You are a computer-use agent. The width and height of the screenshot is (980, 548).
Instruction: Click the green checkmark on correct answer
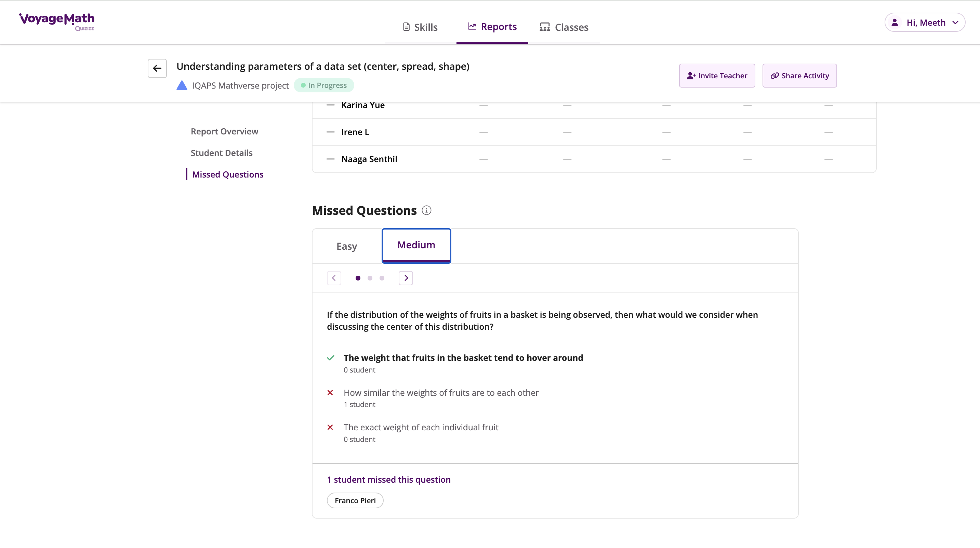330,358
